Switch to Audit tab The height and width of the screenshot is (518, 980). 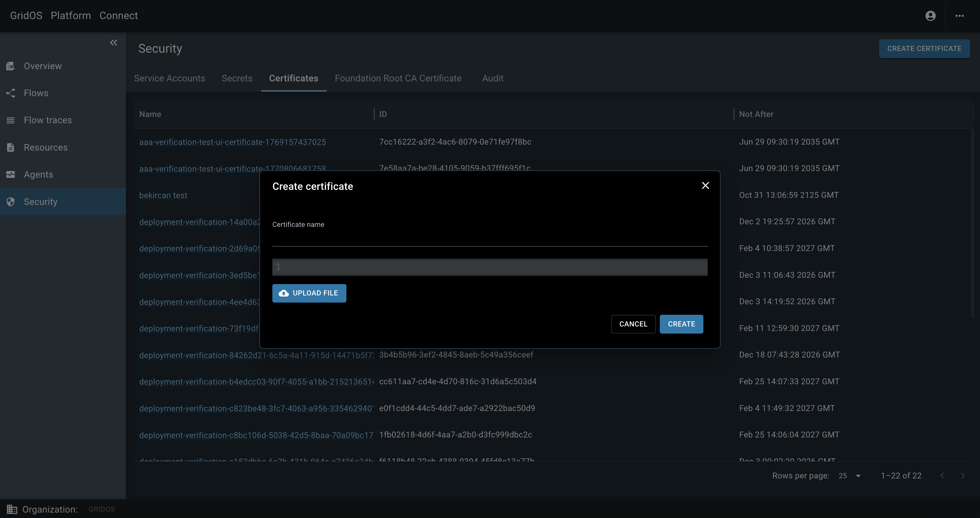493,78
